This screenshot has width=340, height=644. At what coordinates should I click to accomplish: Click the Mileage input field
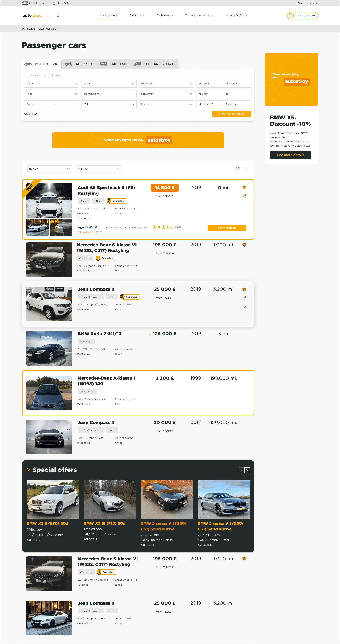[210, 94]
